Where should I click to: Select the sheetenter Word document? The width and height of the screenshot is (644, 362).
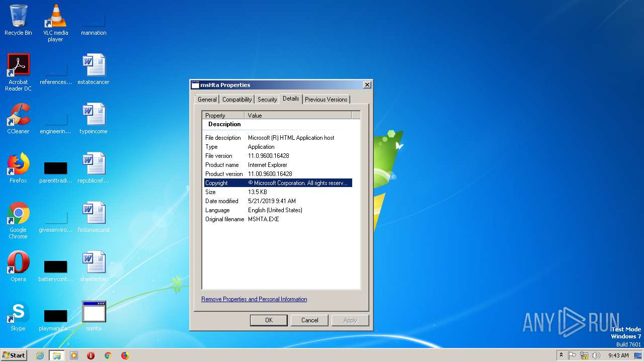[94, 266]
